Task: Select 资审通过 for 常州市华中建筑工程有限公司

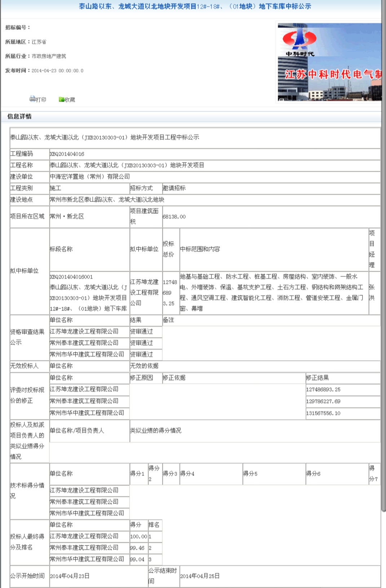Action: click(x=141, y=354)
